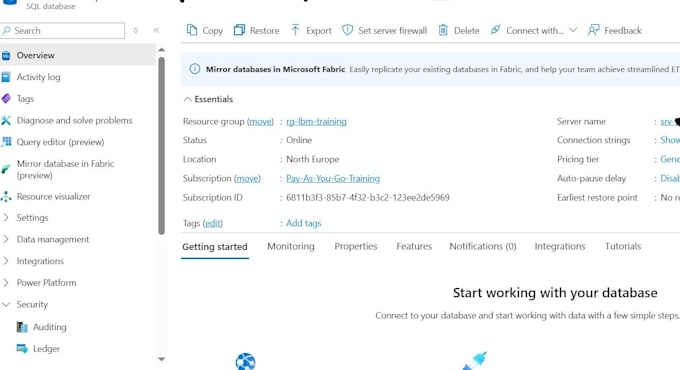The height and width of the screenshot is (370, 680).
Task: Click the Online status text
Action: 299,140
